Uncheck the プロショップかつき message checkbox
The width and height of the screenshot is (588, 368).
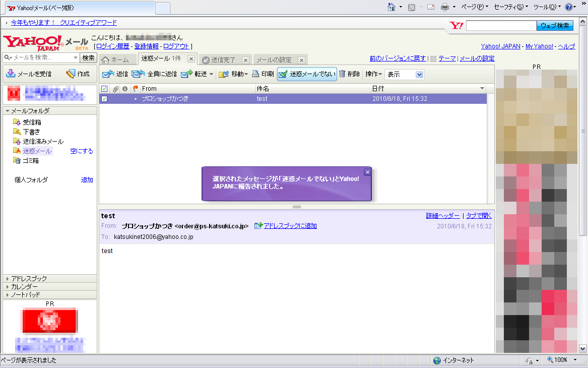(x=104, y=99)
